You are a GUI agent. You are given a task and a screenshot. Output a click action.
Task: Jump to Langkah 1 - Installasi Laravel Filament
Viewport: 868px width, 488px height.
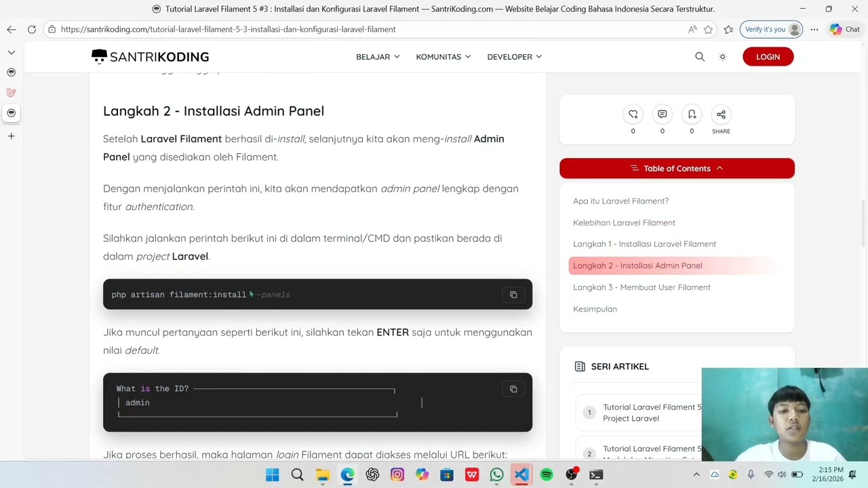(644, 244)
